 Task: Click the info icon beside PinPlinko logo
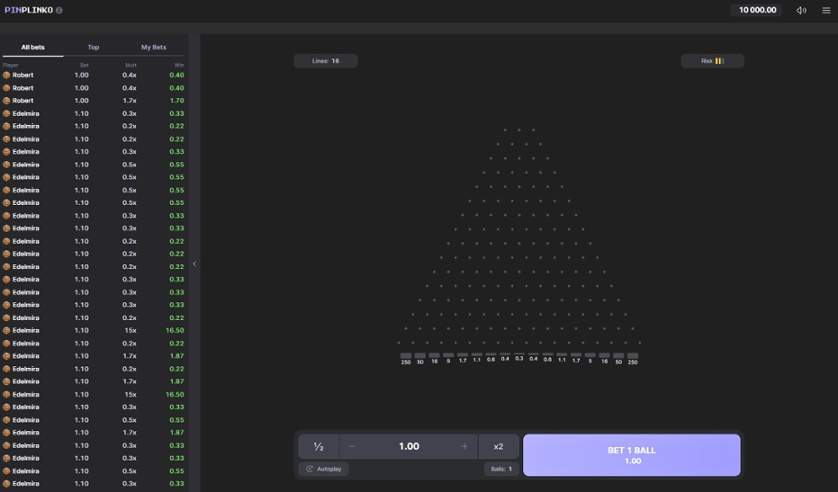pyautogui.click(x=59, y=10)
